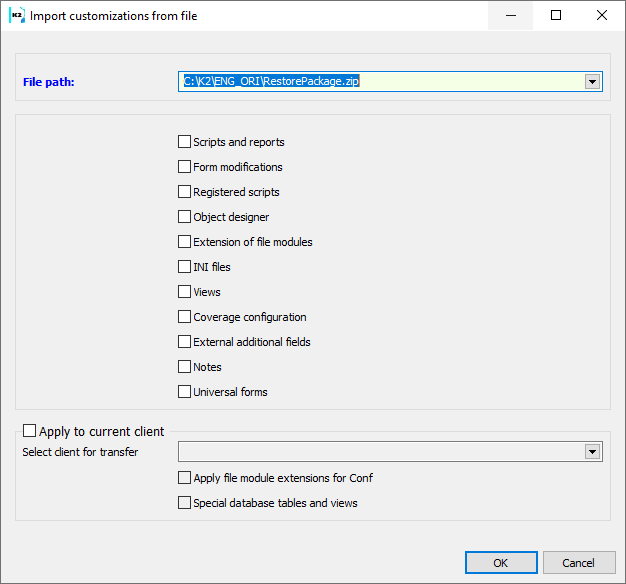The height and width of the screenshot is (584, 626).
Task: Toggle the Object designer checkbox
Action: tap(184, 217)
